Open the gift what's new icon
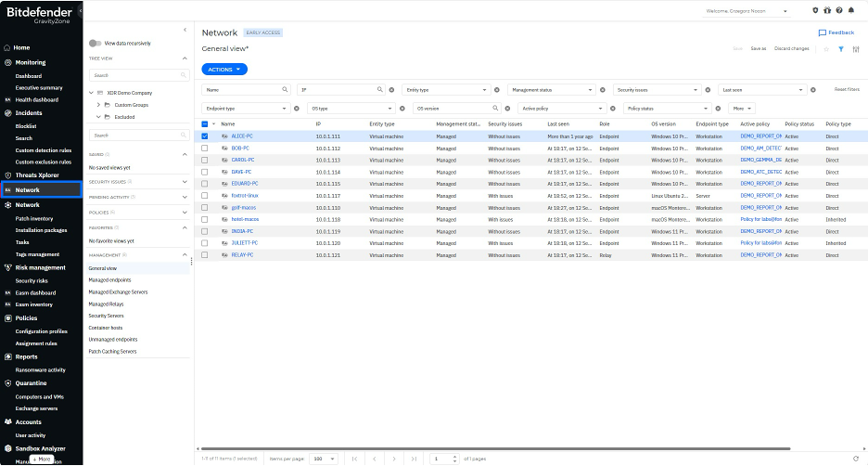This screenshot has height=466, width=868. coord(827,10)
